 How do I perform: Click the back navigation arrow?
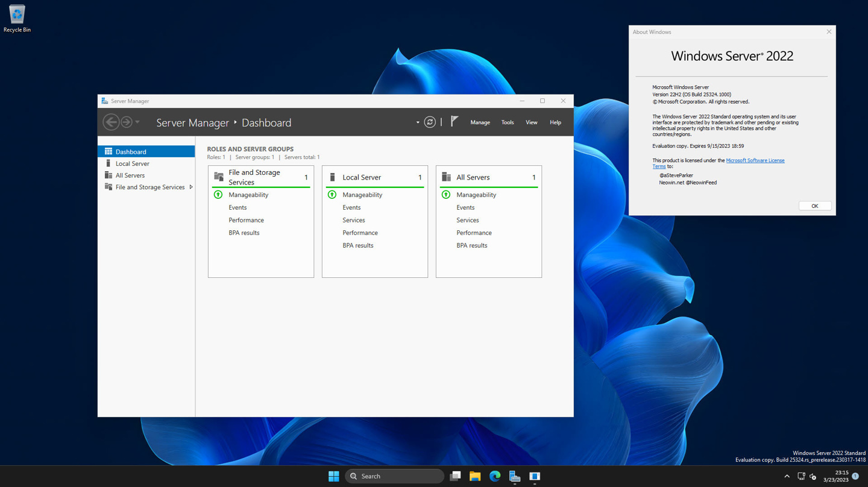pyautogui.click(x=111, y=122)
